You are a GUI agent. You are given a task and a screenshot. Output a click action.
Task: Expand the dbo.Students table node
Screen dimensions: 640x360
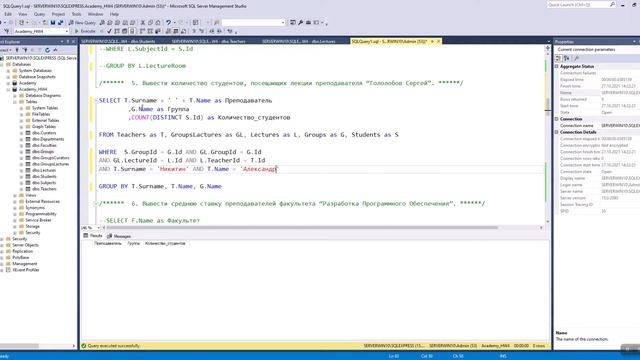coord(21,177)
